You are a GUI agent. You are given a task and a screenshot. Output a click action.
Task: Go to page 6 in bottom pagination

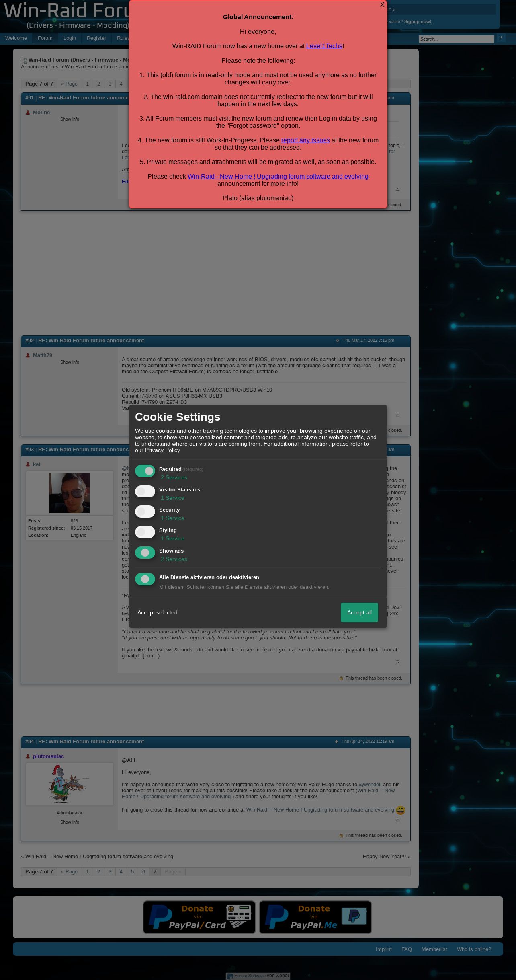[x=143, y=872]
